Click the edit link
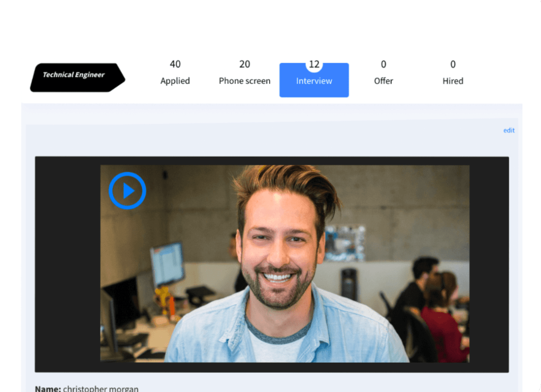The height and width of the screenshot is (392, 541). pos(509,130)
